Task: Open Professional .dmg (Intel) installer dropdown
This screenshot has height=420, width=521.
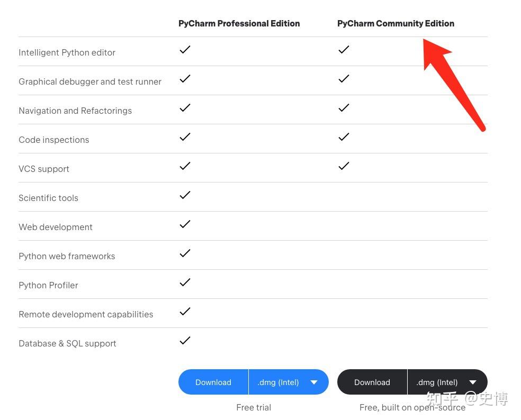Action: pos(288,382)
